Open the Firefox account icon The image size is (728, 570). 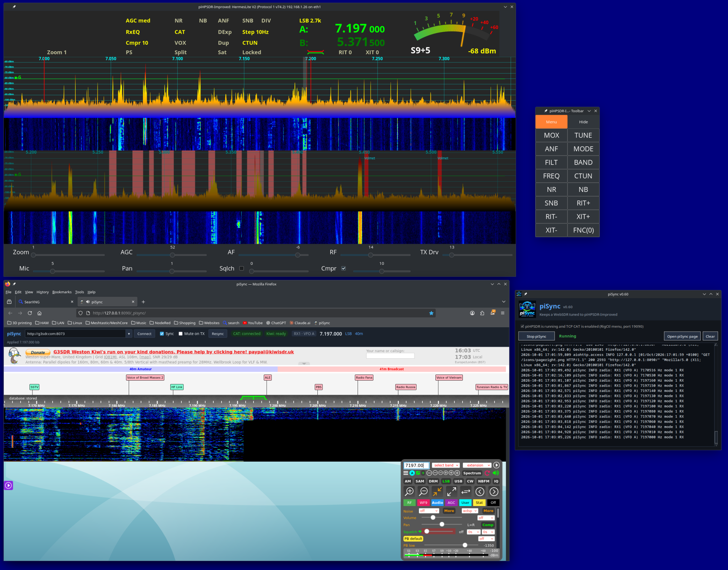[472, 313]
